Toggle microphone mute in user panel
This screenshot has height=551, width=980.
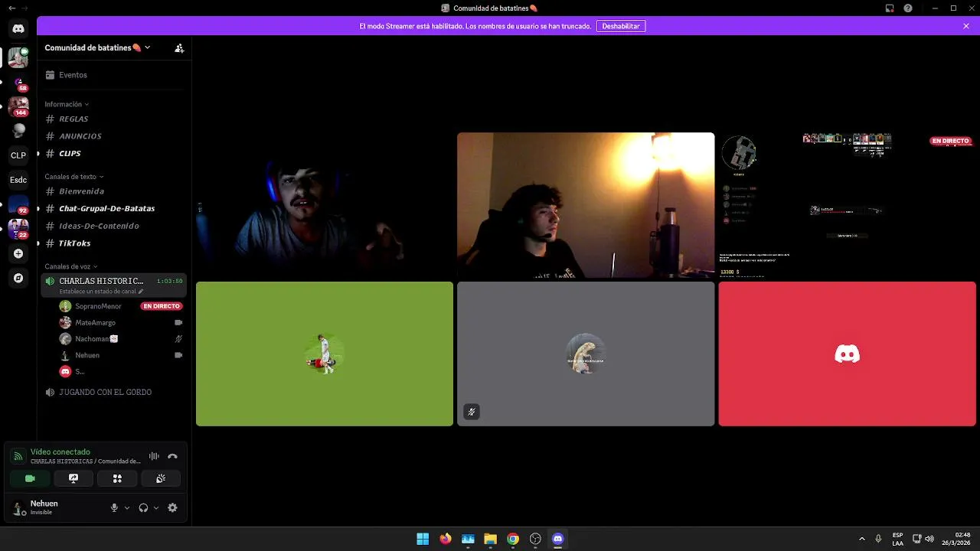click(114, 507)
